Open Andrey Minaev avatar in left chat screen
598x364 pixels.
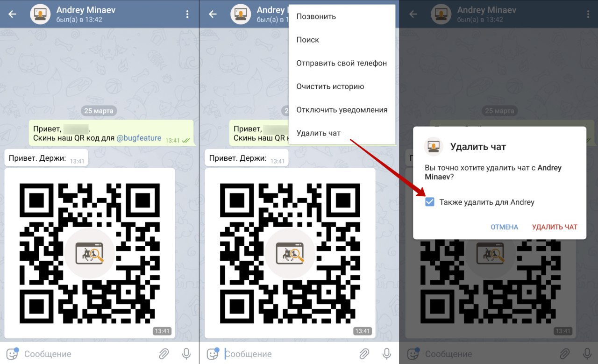pyautogui.click(x=40, y=14)
